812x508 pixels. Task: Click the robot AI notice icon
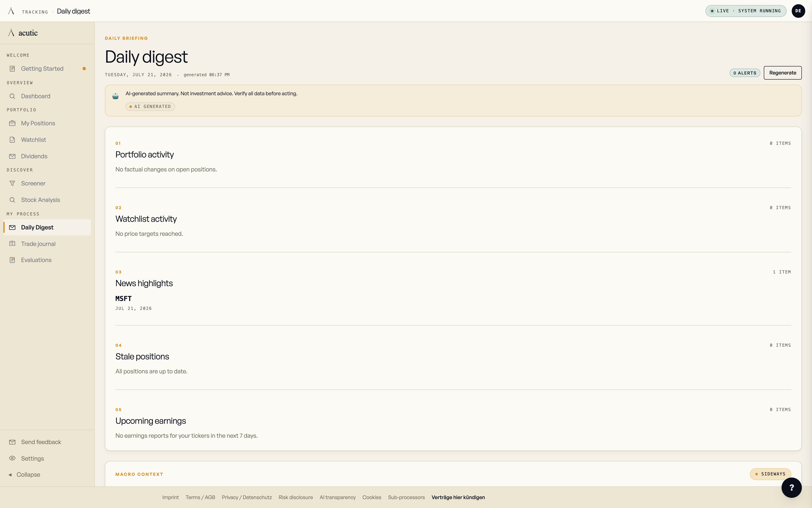click(x=115, y=96)
